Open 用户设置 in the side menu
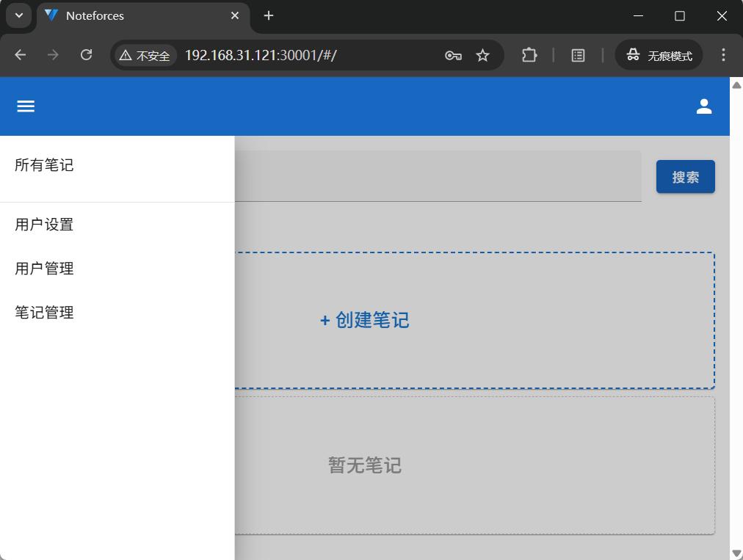Viewport: 743px width, 560px height. [117, 225]
